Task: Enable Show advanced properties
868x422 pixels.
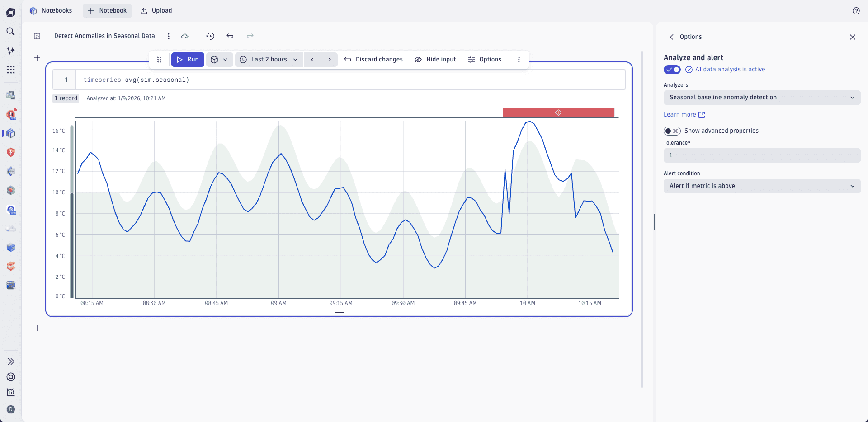Action: coord(672,131)
